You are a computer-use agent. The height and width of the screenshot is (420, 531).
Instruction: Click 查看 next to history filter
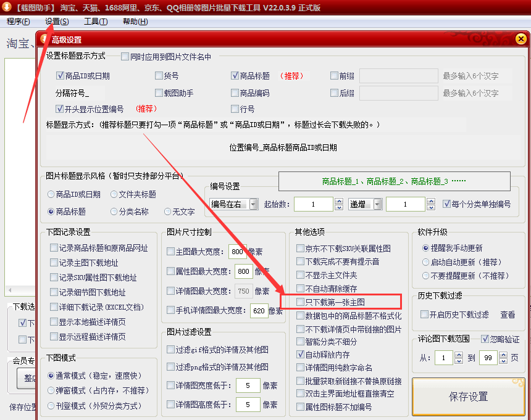coord(508,315)
